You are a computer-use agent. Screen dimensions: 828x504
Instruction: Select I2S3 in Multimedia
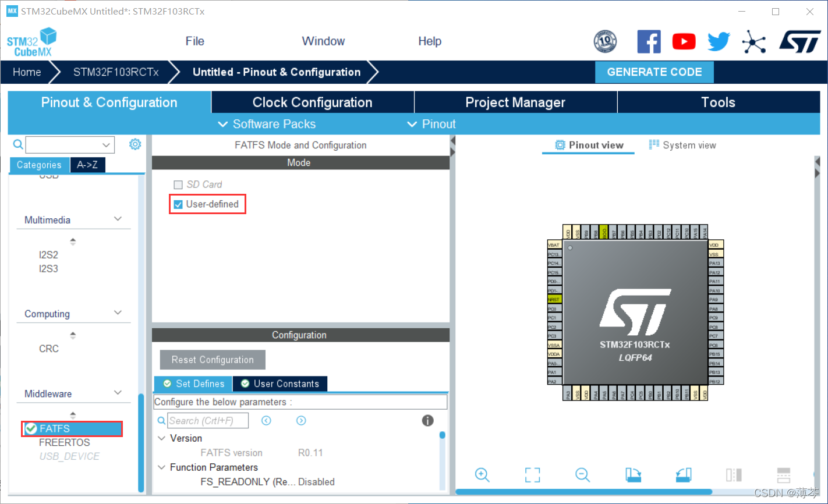pos(48,269)
